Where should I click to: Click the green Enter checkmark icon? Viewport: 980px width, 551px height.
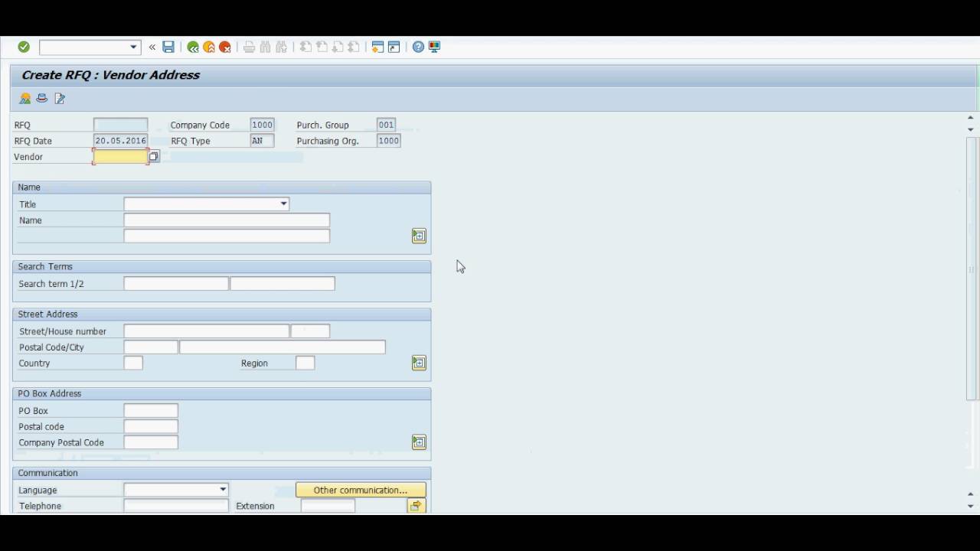24,47
